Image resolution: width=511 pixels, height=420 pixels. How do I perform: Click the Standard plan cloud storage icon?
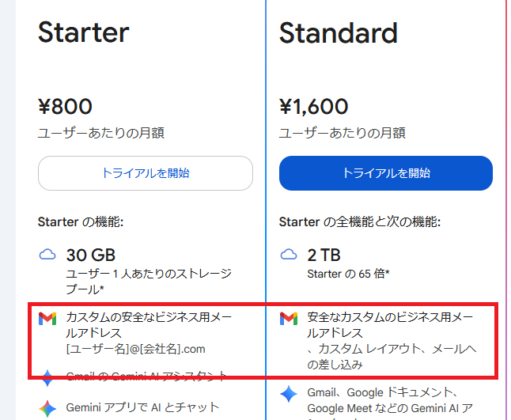pyautogui.click(x=288, y=255)
